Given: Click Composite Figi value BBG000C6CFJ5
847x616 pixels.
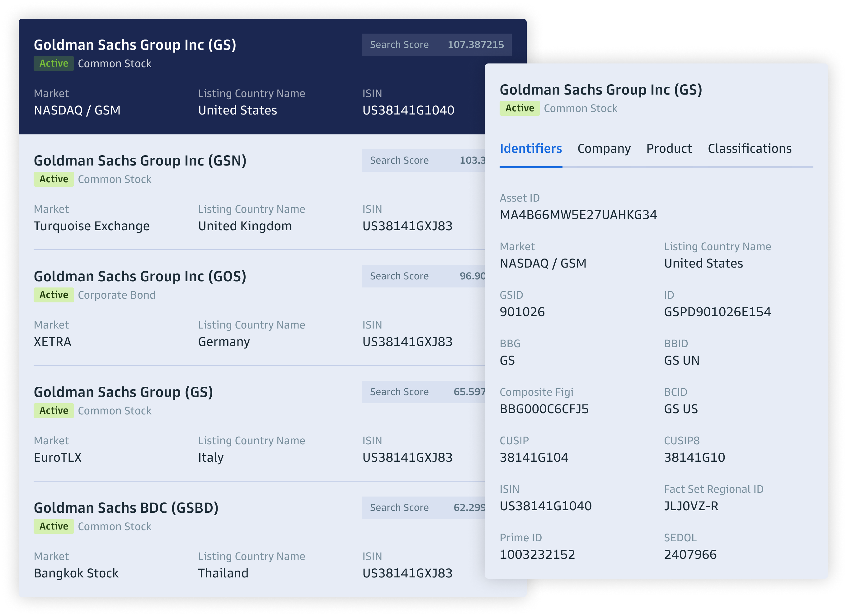Looking at the screenshot, I should point(544,409).
